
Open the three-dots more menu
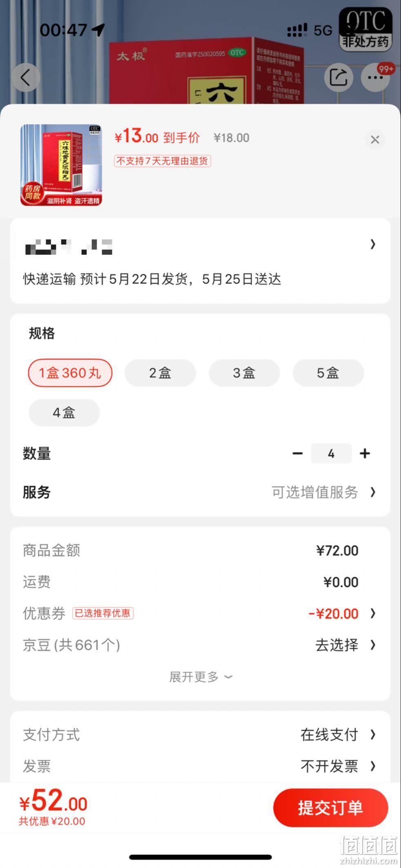coord(375,77)
